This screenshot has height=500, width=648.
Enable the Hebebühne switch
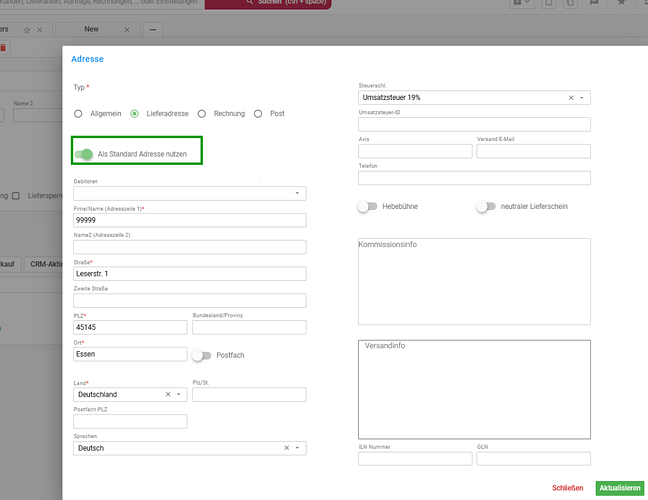[x=368, y=206]
